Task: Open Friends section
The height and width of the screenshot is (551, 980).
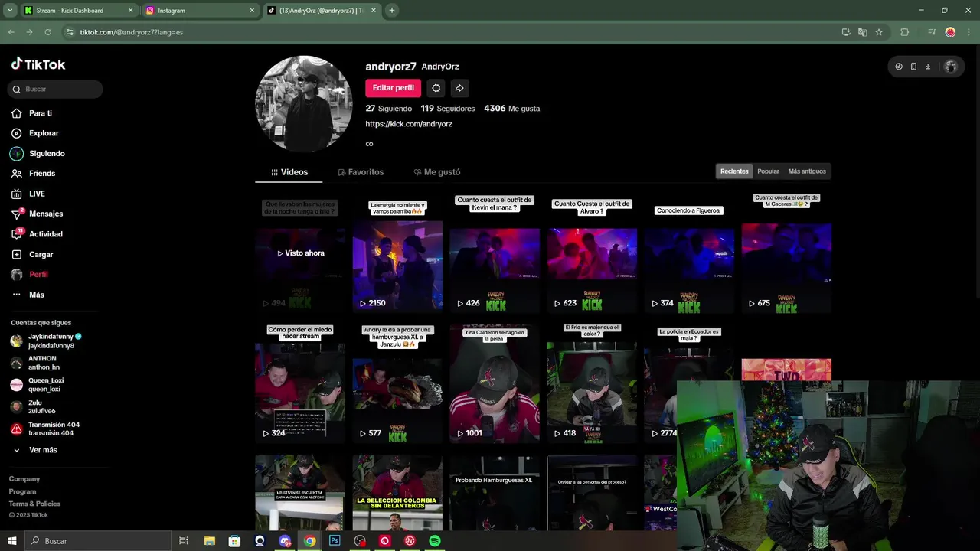Action: click(x=42, y=174)
